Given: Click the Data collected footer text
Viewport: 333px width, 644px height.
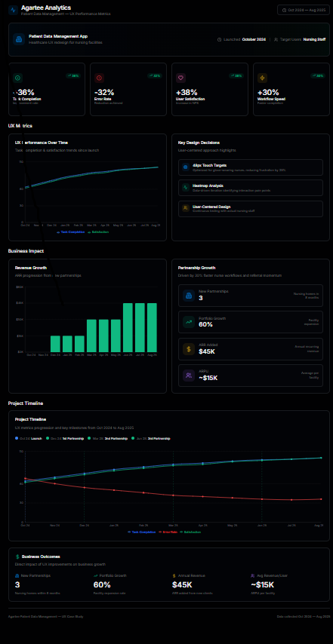Looking at the screenshot, I should (x=304, y=617).
